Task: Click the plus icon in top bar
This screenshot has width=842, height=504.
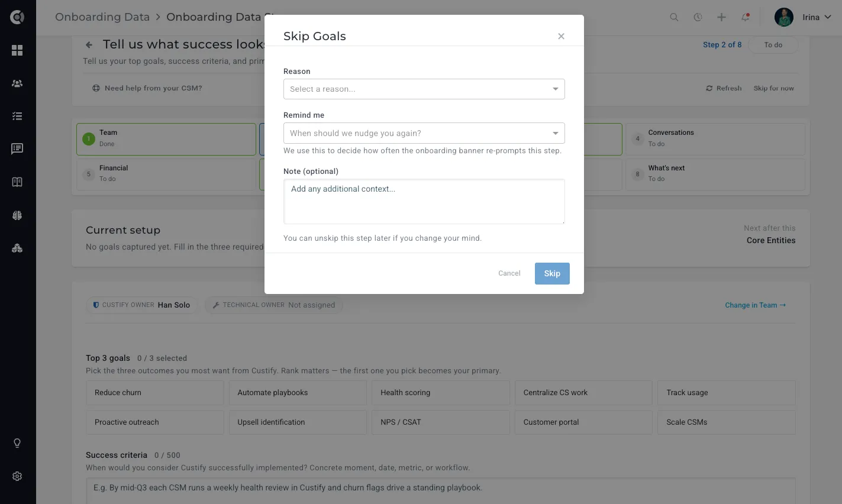Action: coord(721,17)
